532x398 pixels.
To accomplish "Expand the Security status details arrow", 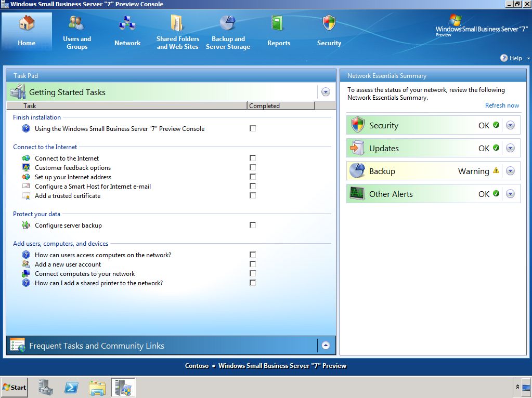I will tap(510, 125).
